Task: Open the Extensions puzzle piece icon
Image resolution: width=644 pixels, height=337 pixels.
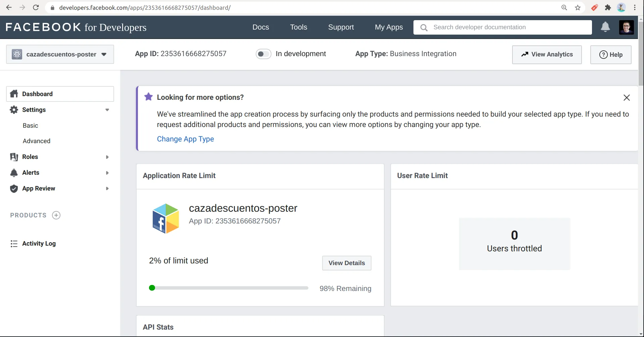Action: (608, 7)
